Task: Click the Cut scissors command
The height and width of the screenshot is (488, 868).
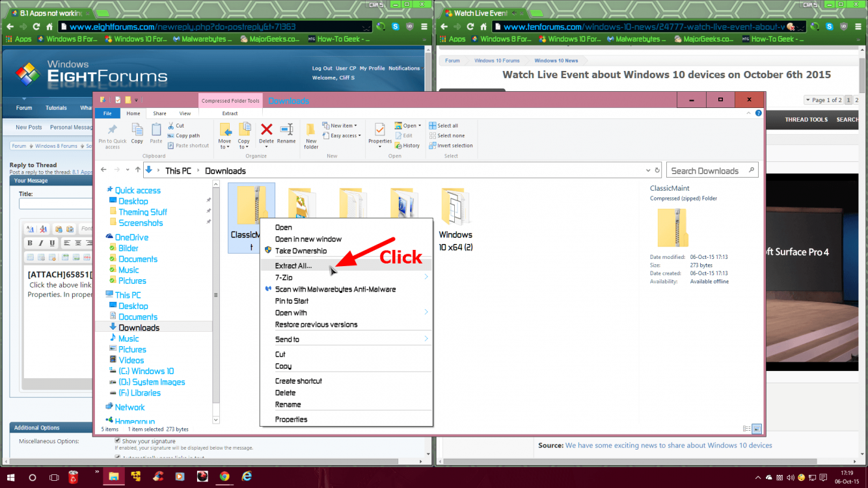Action: coord(176,126)
